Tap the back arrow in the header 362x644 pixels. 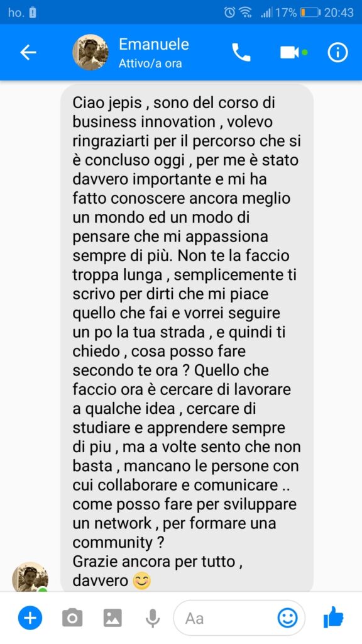[x=28, y=53]
